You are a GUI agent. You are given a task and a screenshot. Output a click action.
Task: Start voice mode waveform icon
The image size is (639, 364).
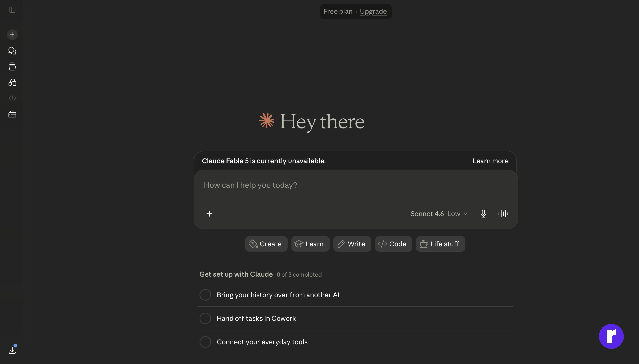(x=503, y=214)
